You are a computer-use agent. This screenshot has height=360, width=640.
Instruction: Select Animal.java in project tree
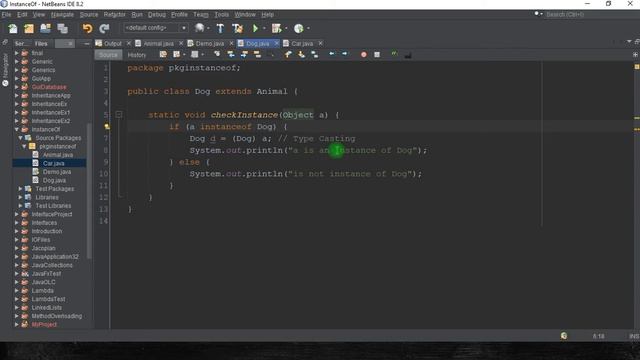click(58, 155)
